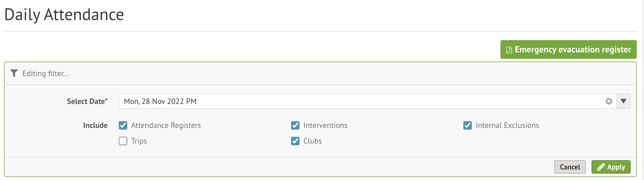Uncheck the Interventions checkbox
This screenshot has width=644, height=180.
coord(295,125)
